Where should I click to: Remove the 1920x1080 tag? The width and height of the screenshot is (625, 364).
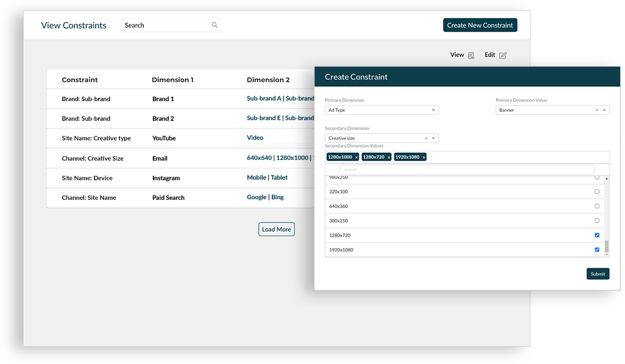tap(424, 158)
